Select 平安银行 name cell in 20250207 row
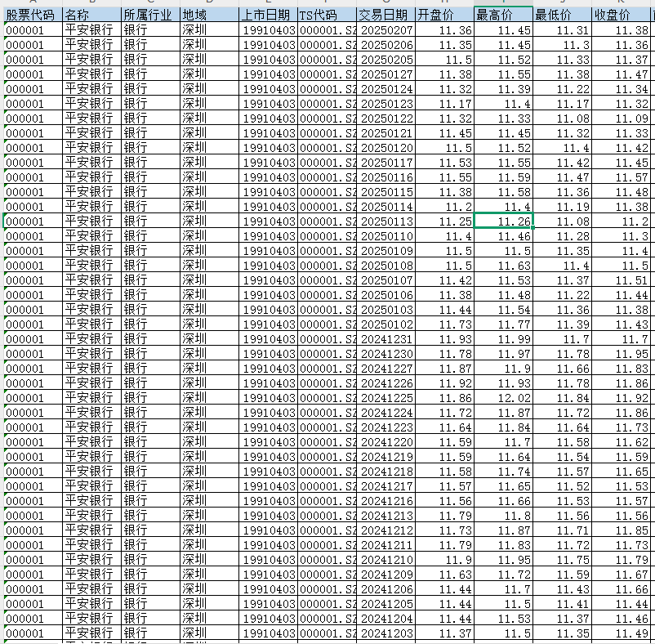The width and height of the screenshot is (655, 644). tap(92, 30)
